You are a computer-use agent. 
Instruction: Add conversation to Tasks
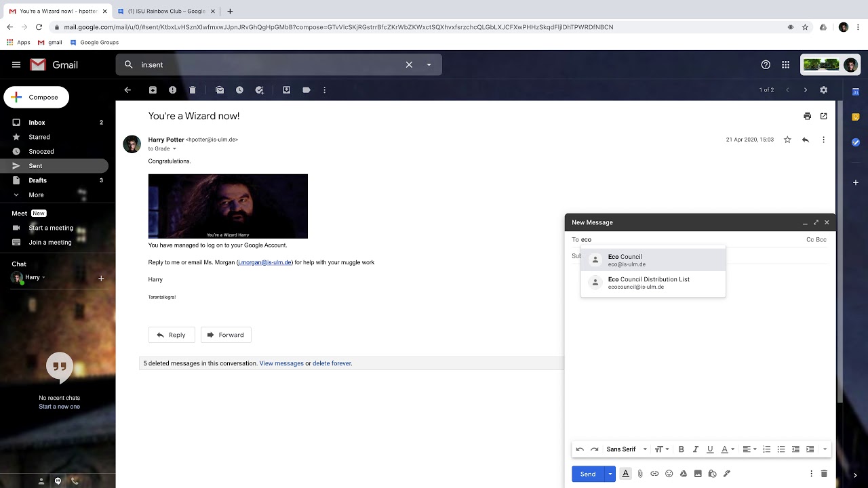point(259,89)
